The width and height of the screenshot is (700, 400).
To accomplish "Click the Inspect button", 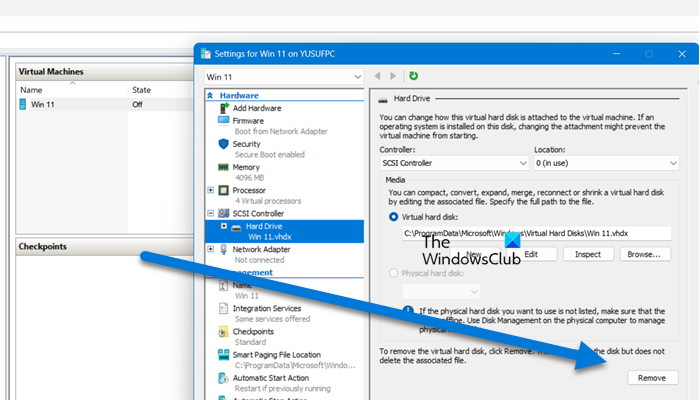I will (x=588, y=254).
